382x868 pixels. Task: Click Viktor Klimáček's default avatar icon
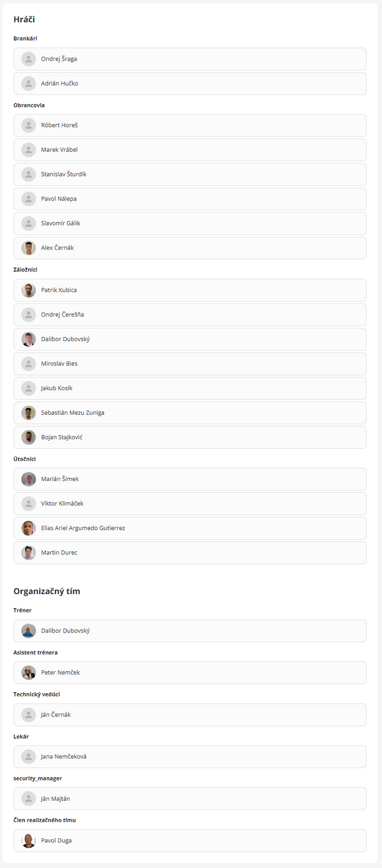coord(29,503)
